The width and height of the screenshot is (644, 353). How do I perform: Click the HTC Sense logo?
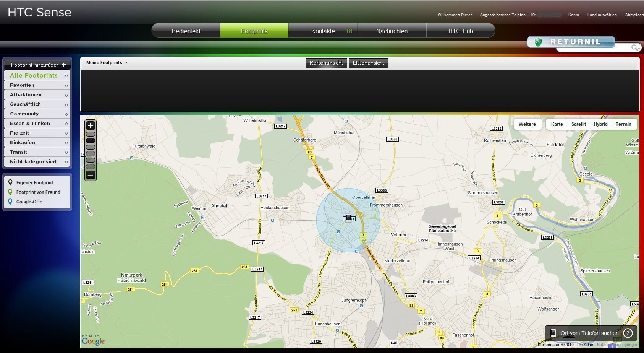pyautogui.click(x=39, y=12)
